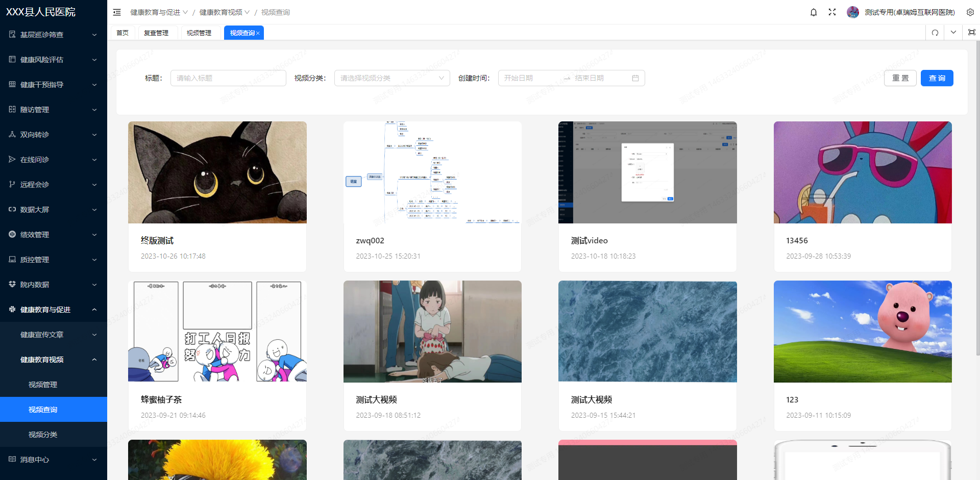This screenshot has height=480, width=980.
Task: Open the 终版测试 black cat thumbnail
Action: [217, 172]
